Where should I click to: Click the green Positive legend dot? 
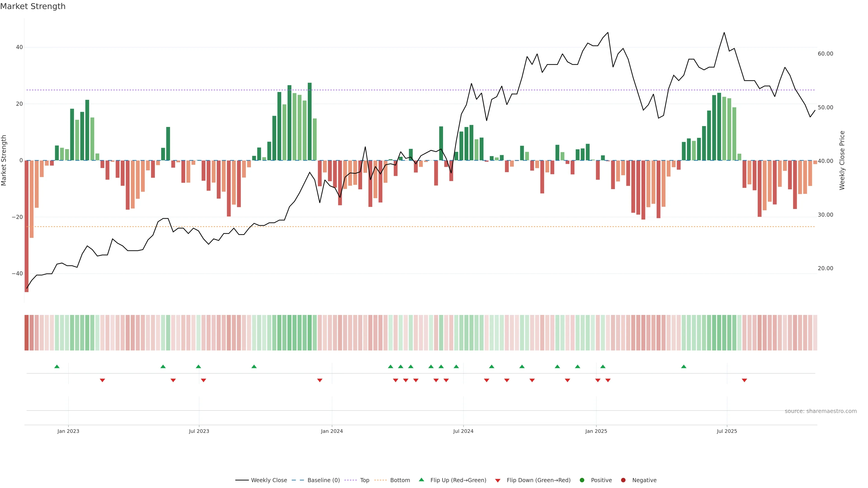(x=582, y=480)
